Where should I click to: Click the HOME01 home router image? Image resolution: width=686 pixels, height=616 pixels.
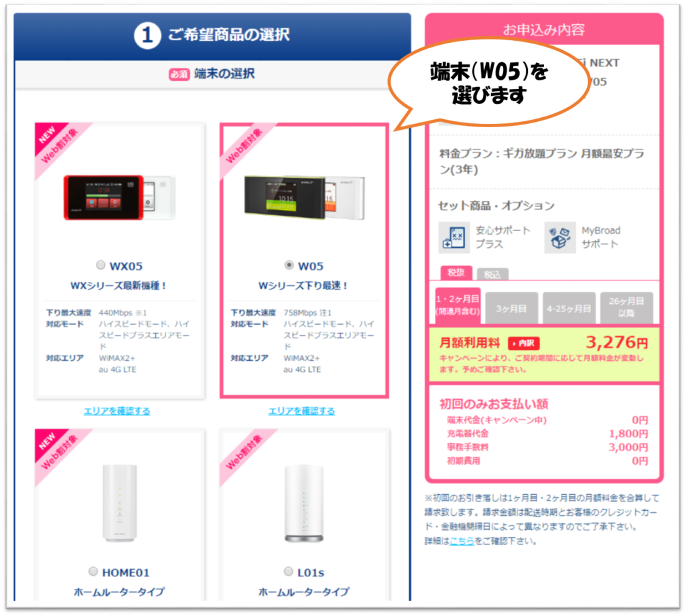click(x=119, y=504)
